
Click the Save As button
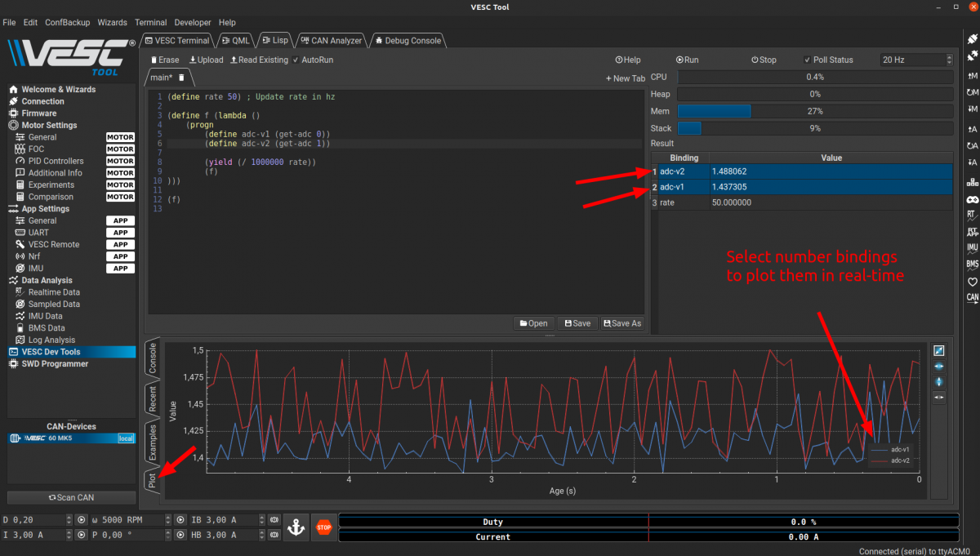pos(622,323)
